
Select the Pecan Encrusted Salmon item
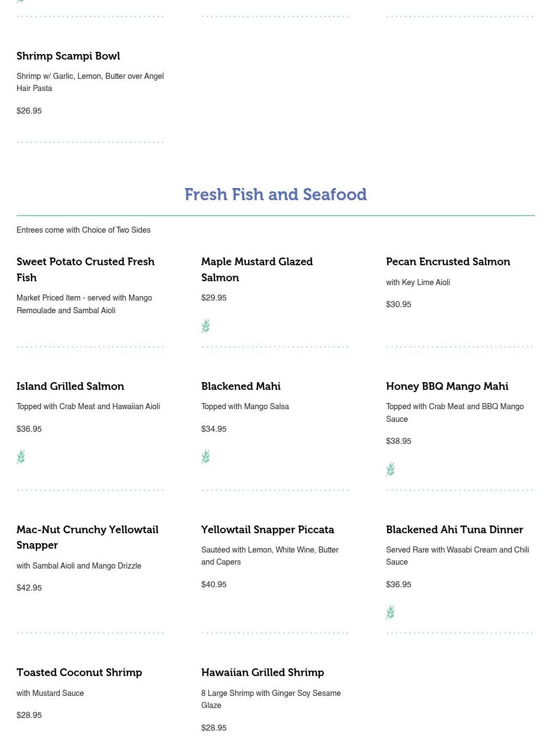click(448, 262)
